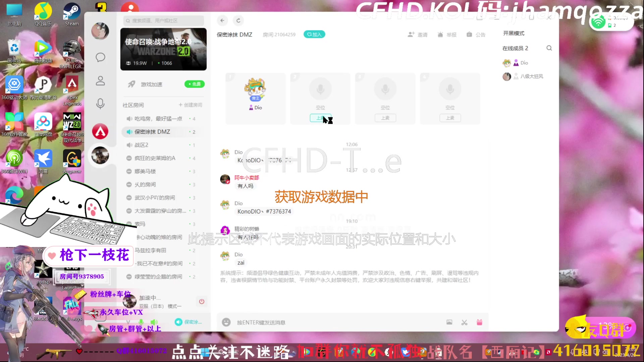The width and height of the screenshot is (644, 362).
Task: Click 邀请 to invite friends
Action: tap(418, 35)
